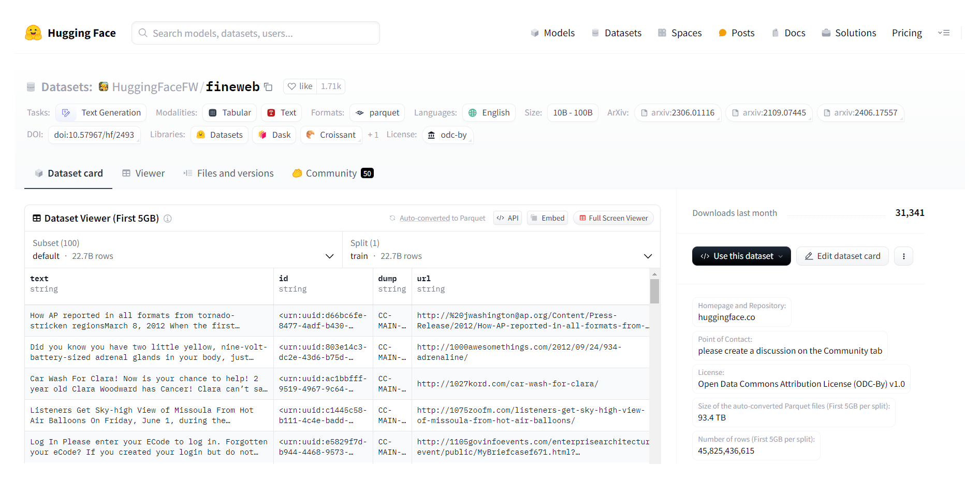Click the Datasets: breadcrumb label
The image size is (980, 479).
pos(67,87)
